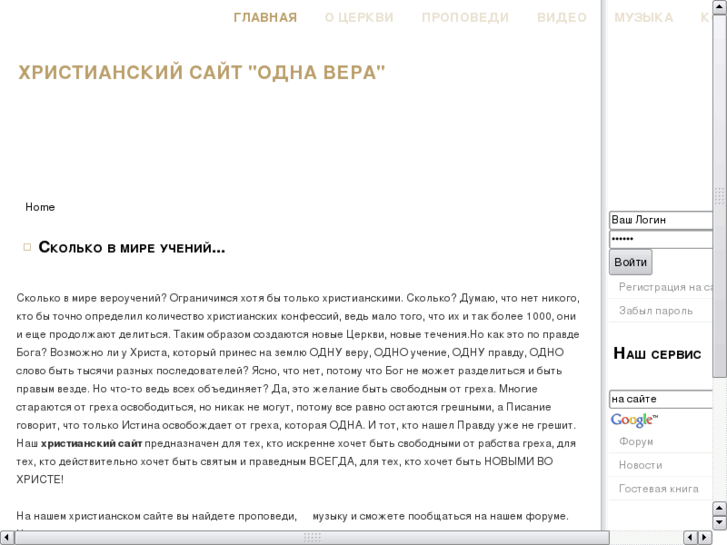Focus the Ваш Логин input field
The width and height of the screenshot is (727, 545).
point(661,220)
